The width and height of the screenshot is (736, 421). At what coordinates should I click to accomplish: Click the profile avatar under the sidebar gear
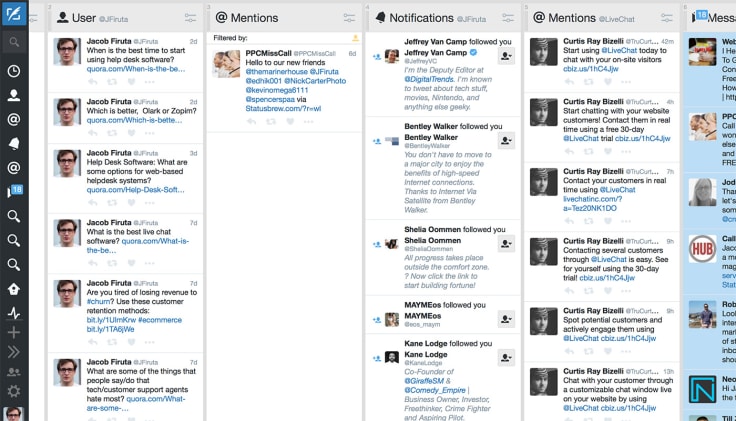14,414
